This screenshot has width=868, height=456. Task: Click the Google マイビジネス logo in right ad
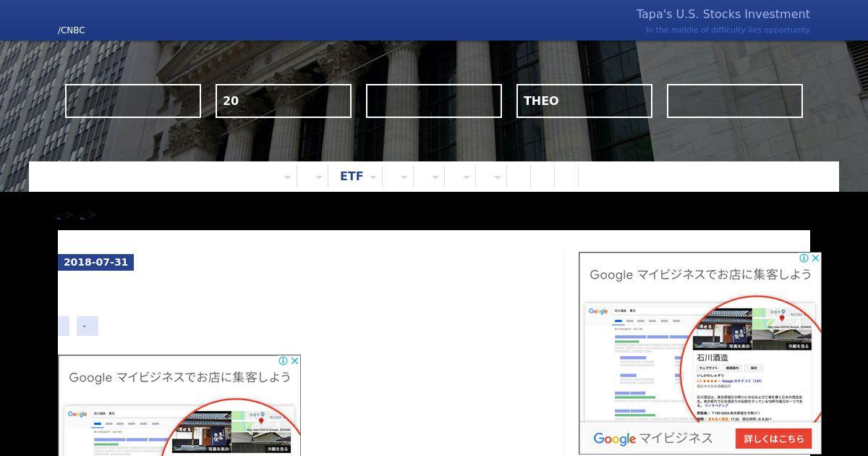point(652,438)
